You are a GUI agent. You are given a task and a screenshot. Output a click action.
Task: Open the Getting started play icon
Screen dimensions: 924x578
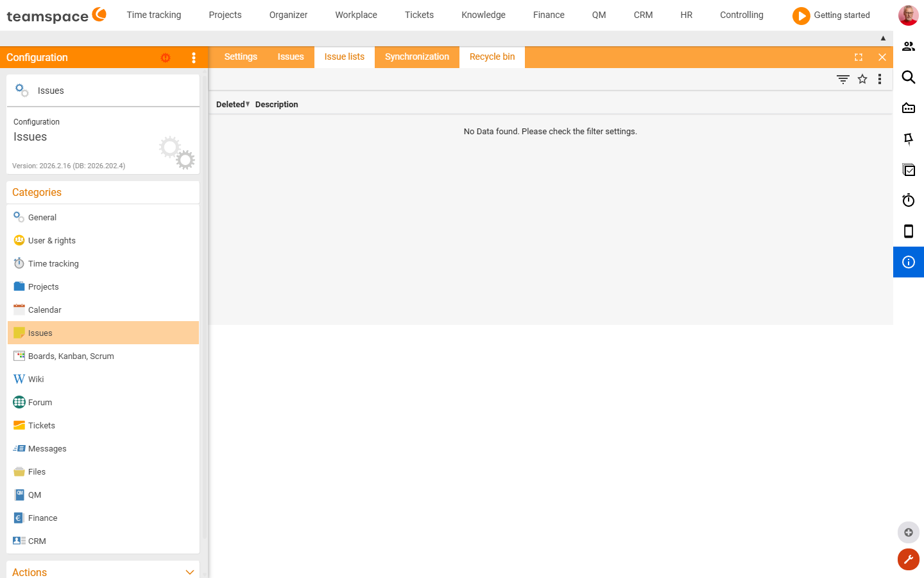point(801,15)
